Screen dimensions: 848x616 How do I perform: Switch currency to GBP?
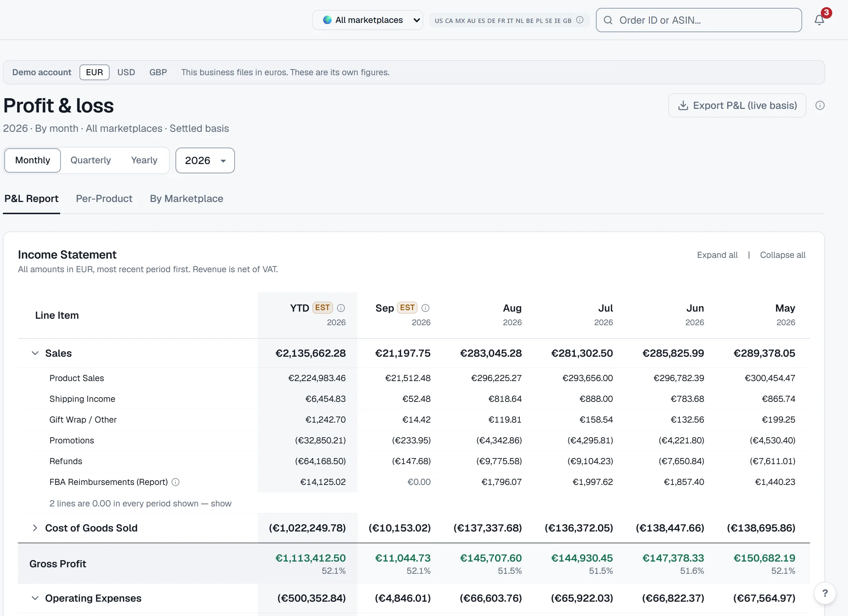[x=158, y=72]
